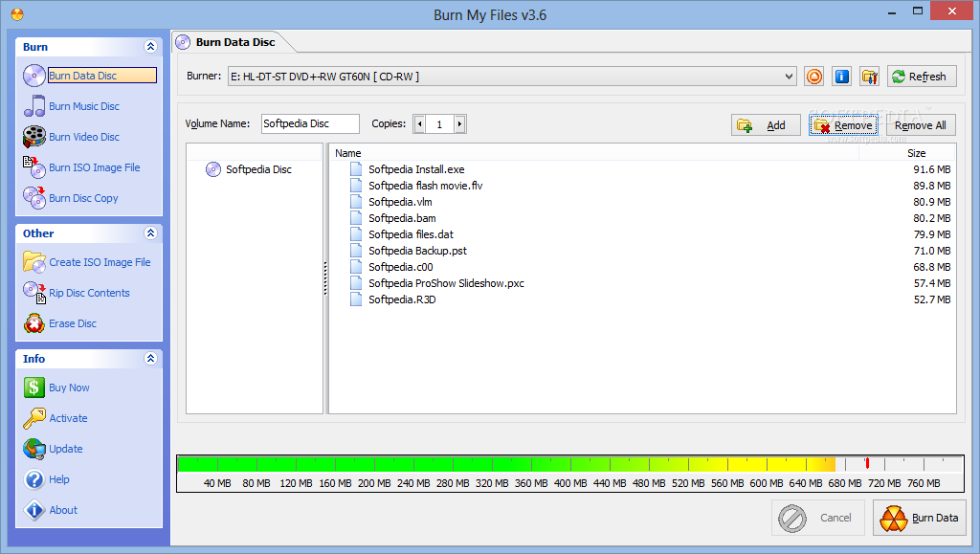Click the red capacity limit marker
This screenshot has width=980, height=554.
point(867,463)
